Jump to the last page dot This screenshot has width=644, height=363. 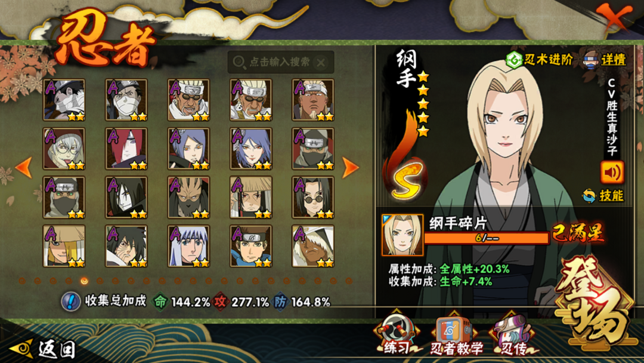pyautogui.click(x=349, y=281)
